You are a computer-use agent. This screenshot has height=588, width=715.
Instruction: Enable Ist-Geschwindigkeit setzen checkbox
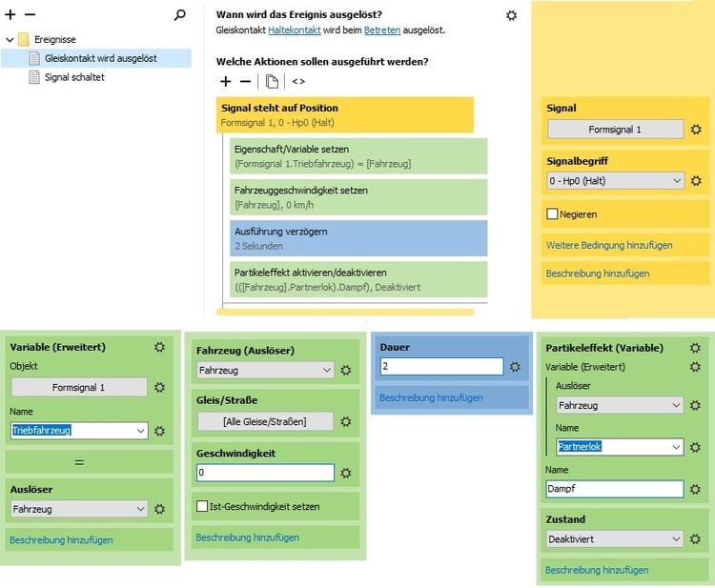(x=202, y=506)
